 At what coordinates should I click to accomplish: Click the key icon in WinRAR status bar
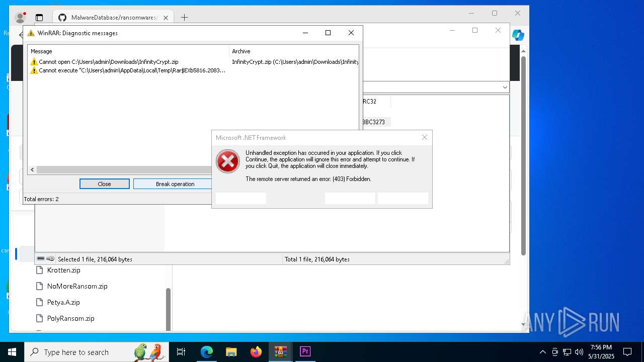pos(50,259)
